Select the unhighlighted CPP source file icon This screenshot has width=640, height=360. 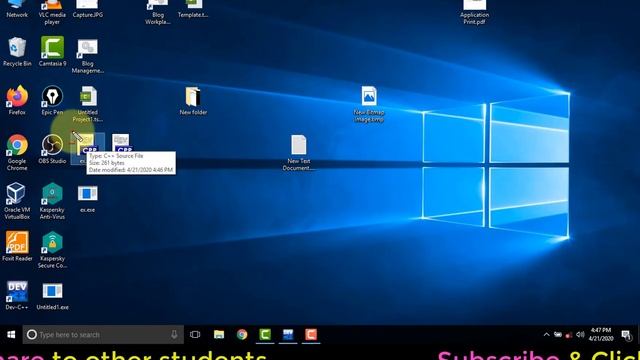point(121,143)
